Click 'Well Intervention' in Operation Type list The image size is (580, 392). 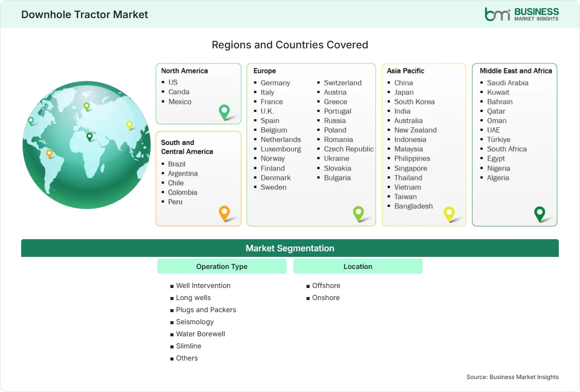[203, 285]
